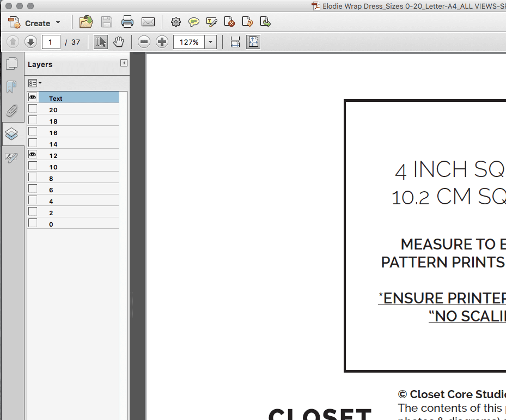Click the Fit One Full Page icon

253,42
